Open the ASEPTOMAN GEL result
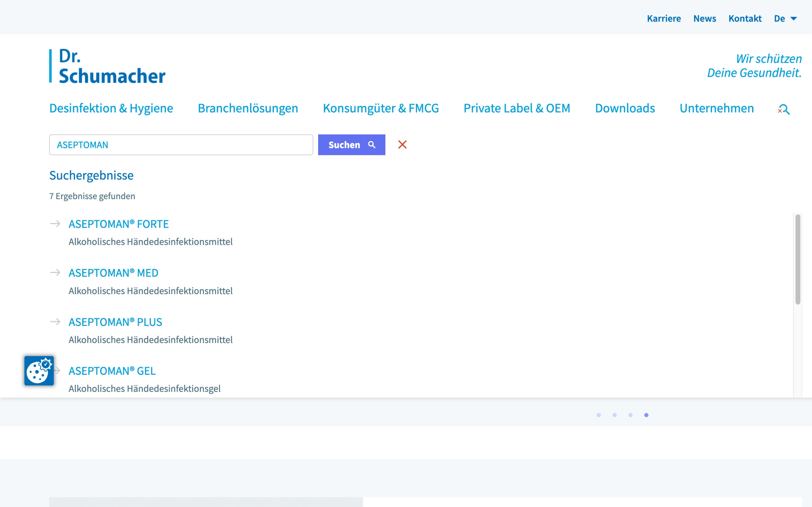The height and width of the screenshot is (507, 812). 112,371
